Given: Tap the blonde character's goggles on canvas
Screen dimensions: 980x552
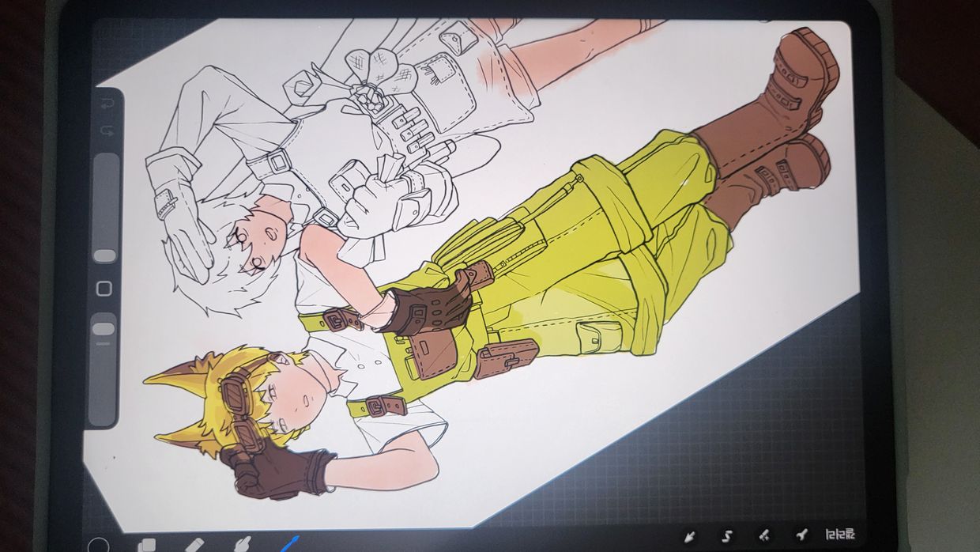Looking at the screenshot, I should (239, 395).
